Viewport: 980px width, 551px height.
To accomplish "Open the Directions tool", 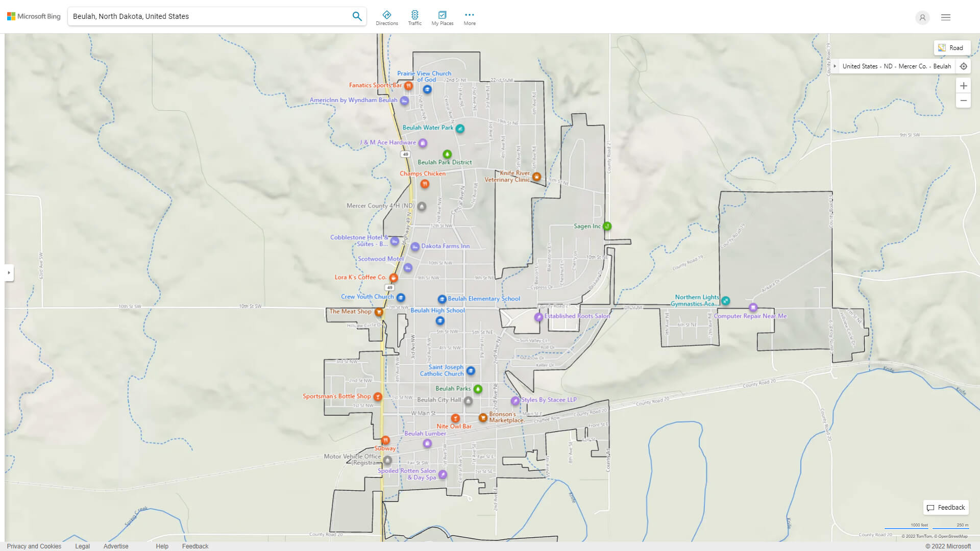I will tap(387, 17).
